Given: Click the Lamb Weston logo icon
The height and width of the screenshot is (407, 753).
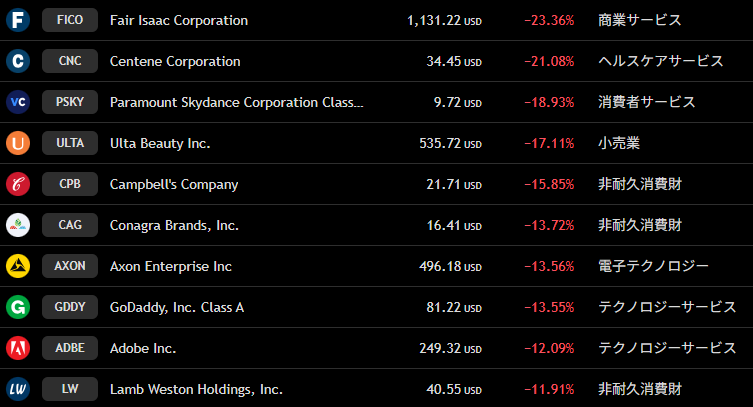Looking at the screenshot, I should 18,389.
